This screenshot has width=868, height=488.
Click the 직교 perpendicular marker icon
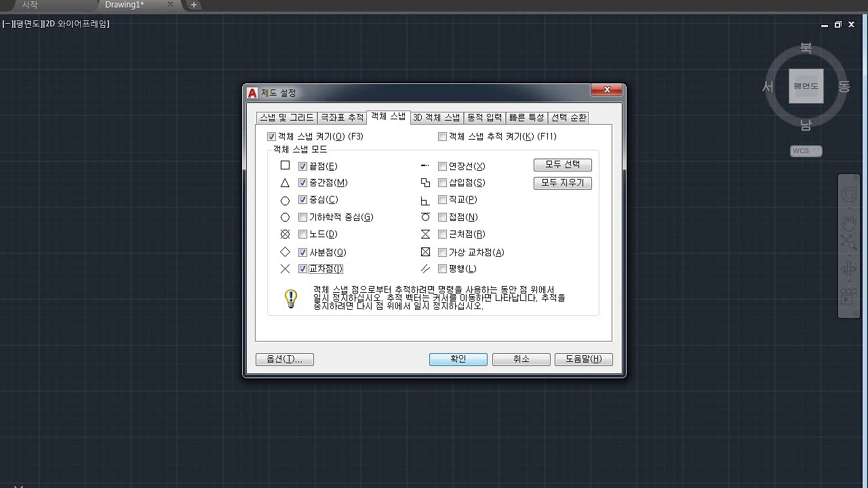(425, 201)
